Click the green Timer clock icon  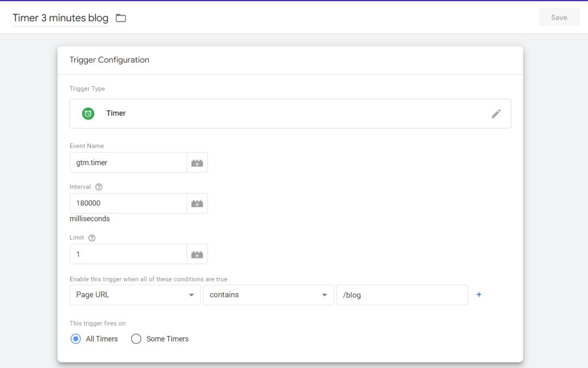point(88,113)
